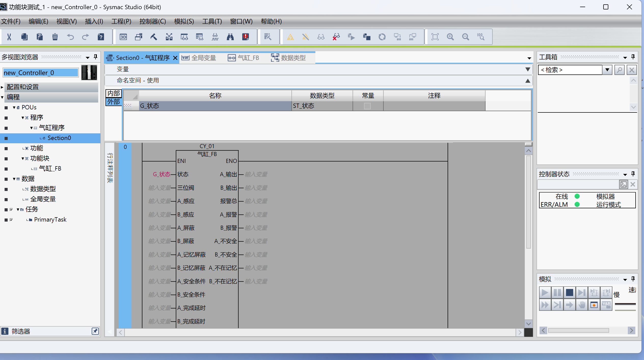Open the toolbox search dropdown arrow
The width and height of the screenshot is (644, 360).
607,70
